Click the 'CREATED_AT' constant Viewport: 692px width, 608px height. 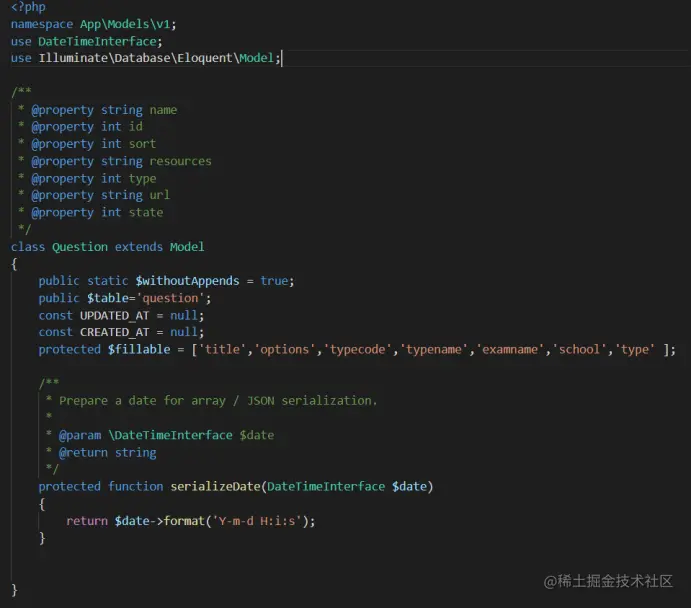point(115,332)
